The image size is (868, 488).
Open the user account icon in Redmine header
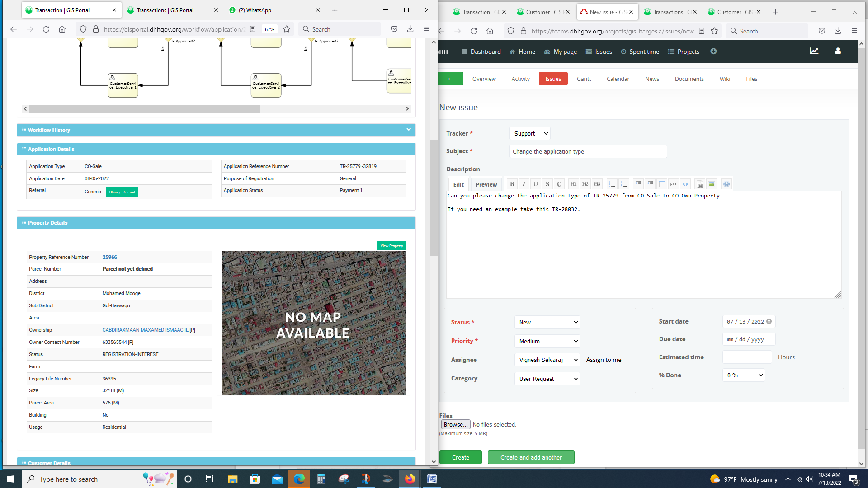coord(838,52)
